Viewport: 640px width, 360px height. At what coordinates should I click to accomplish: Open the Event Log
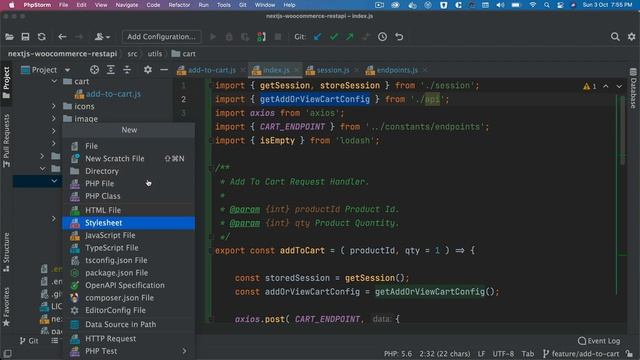pyautogui.click(x=599, y=341)
